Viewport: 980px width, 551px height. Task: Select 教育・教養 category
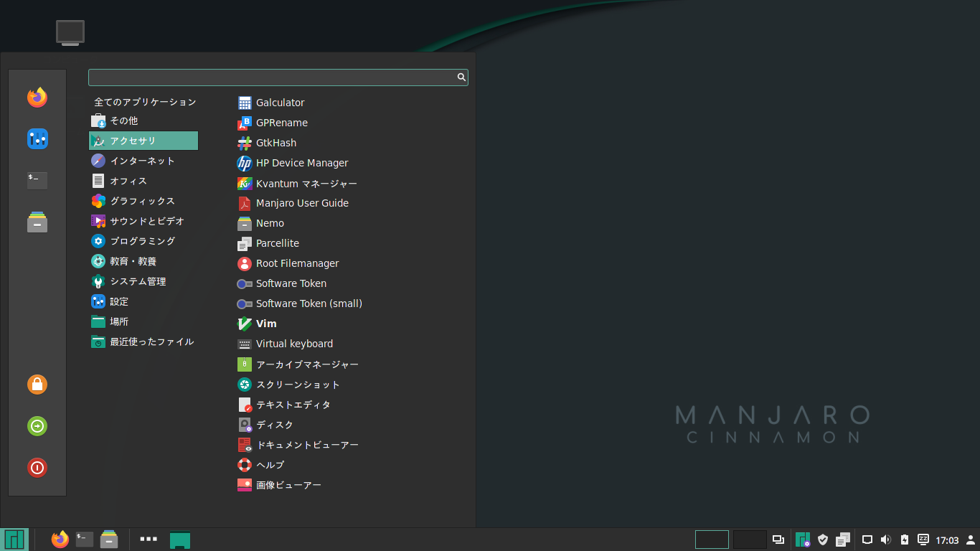coord(143,261)
